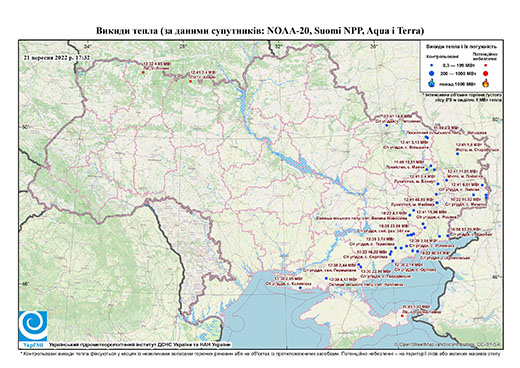This screenshot has height=368, width=520.
Task: Click the small red dot in legend
Action: pyautogui.click(x=486, y=65)
